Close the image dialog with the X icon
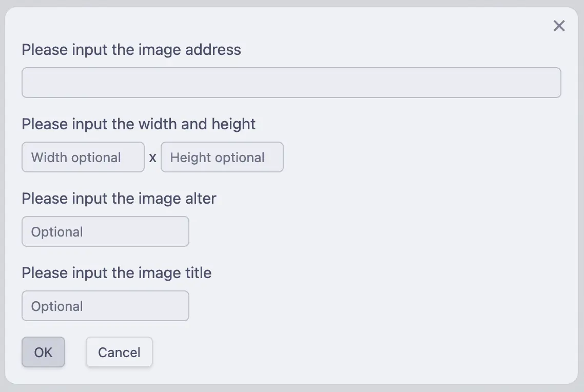The image size is (584, 392). click(x=559, y=26)
